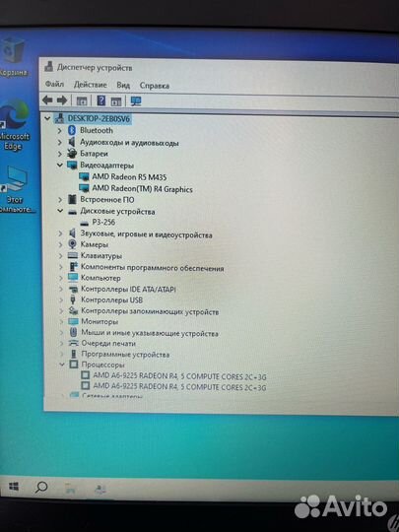Click the USB plug icon beside Контроллеры USB
This screenshot has width=399, height=532.
(x=73, y=299)
